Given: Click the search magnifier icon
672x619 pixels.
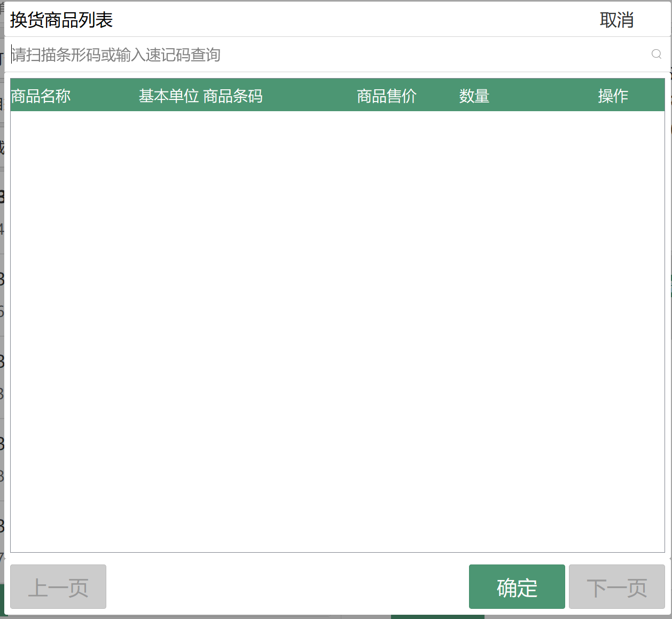Looking at the screenshot, I should 657,54.
